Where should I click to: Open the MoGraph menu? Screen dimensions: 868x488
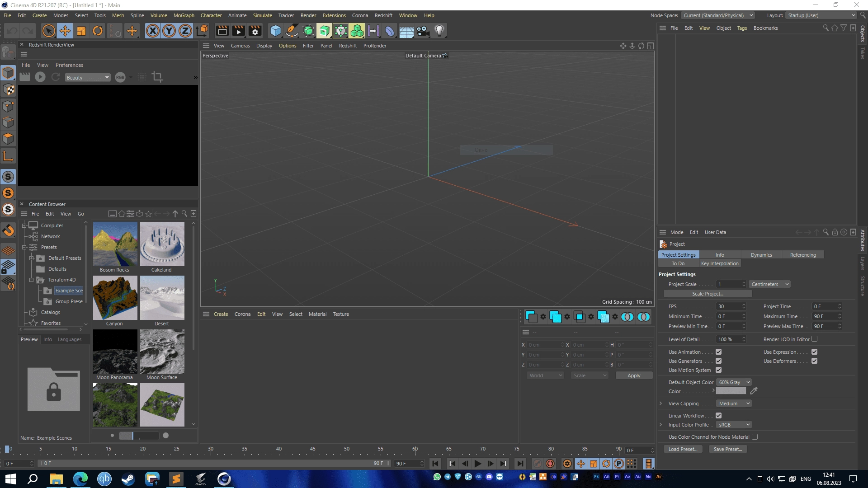184,15
